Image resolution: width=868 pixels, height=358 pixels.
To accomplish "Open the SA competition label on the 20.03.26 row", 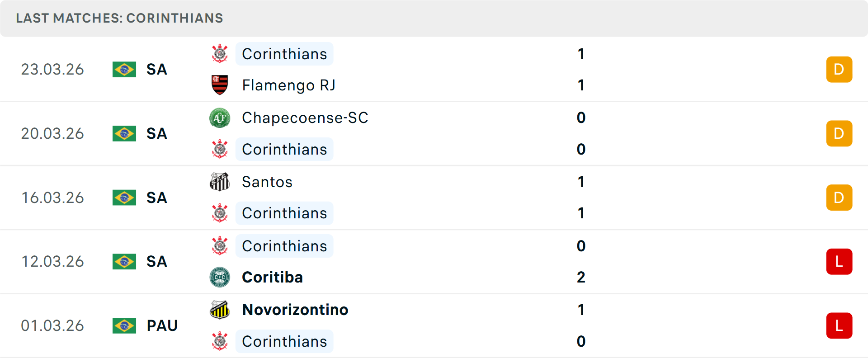I will click(x=156, y=134).
